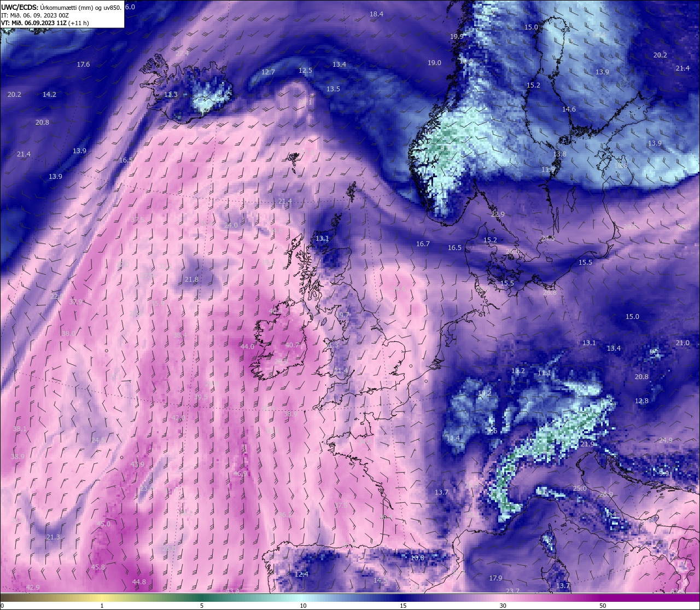The image size is (700, 610).
Task: Select the 21.3 value label
Action: pyautogui.click(x=53, y=537)
